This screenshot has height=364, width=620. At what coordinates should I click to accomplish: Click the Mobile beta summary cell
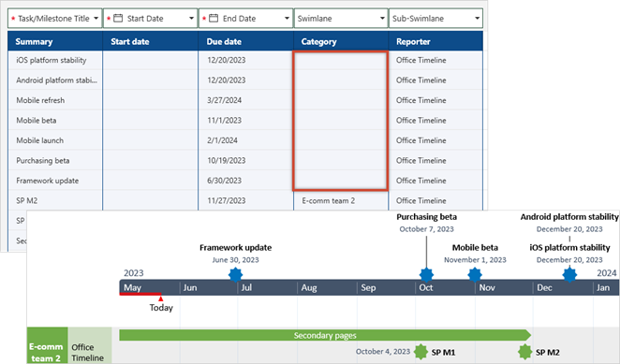pos(55,121)
